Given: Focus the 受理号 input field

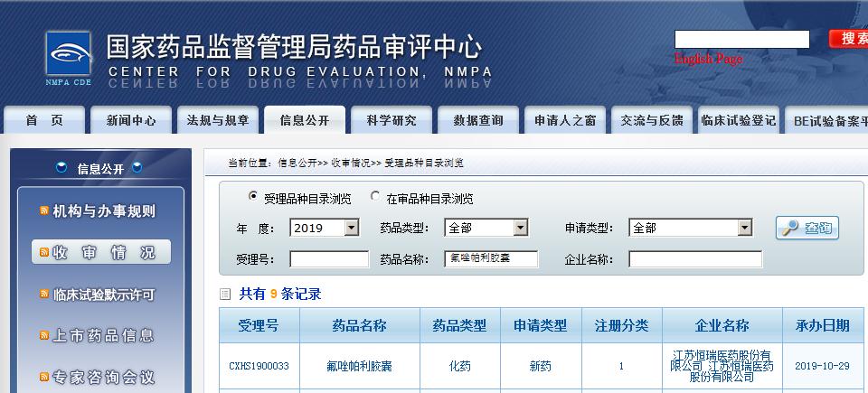Looking at the screenshot, I should pyautogui.click(x=329, y=259).
